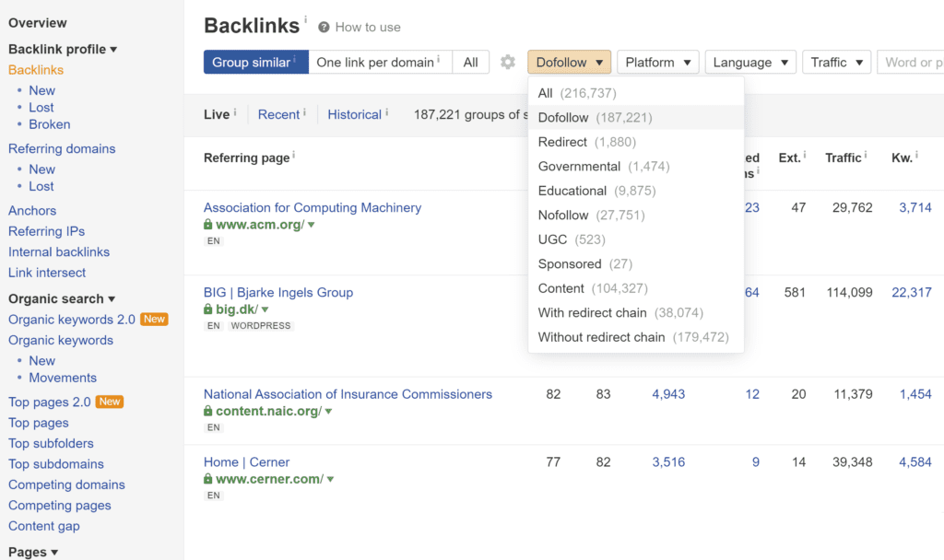
Task: Open Top pages 2.0 report
Action: click(50, 402)
